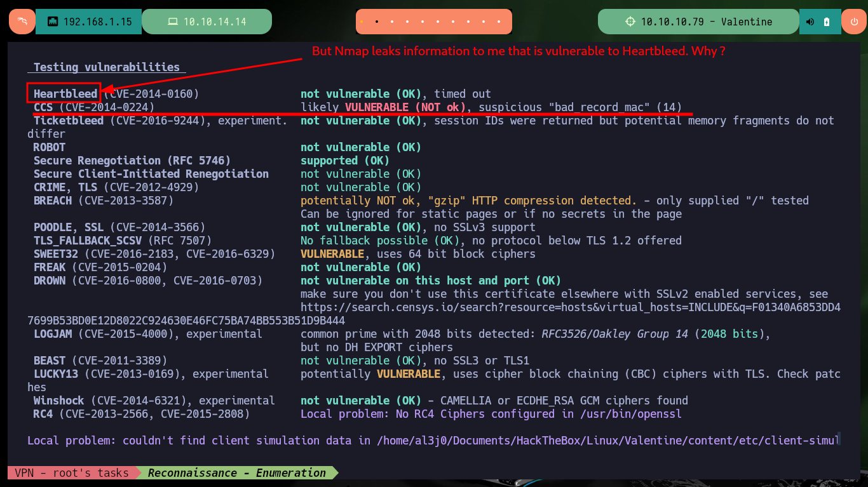
Task: Click target label 10.10.10.79 - Valentine
Action: 707,22
